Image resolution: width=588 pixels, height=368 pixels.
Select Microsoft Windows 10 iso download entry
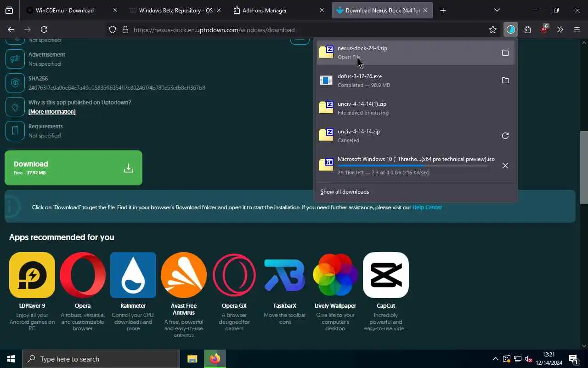click(x=407, y=166)
